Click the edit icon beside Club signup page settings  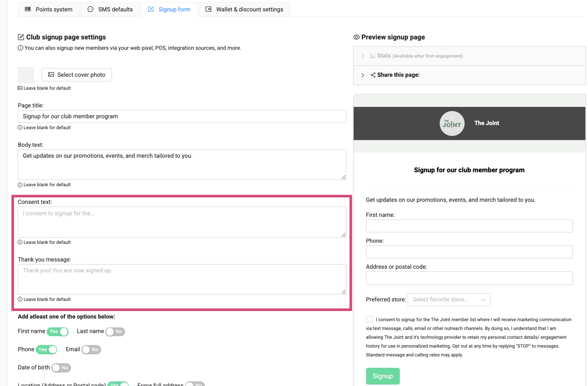21,37
